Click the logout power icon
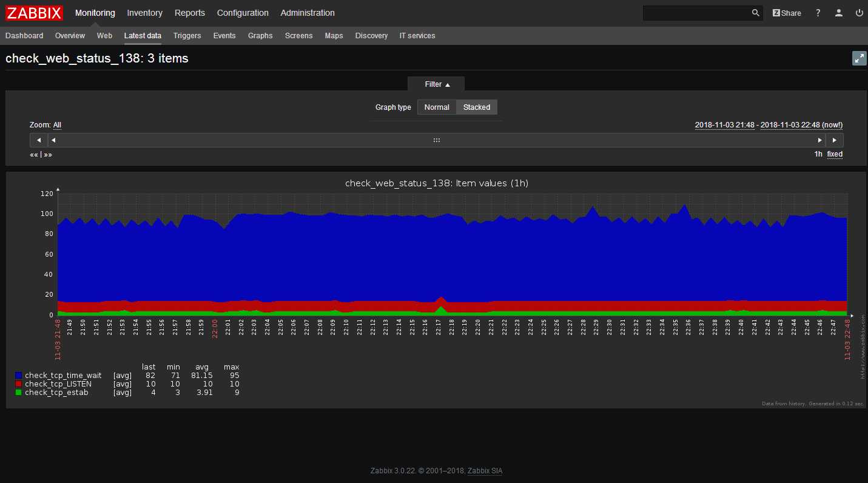The height and width of the screenshot is (483, 868). click(x=859, y=13)
